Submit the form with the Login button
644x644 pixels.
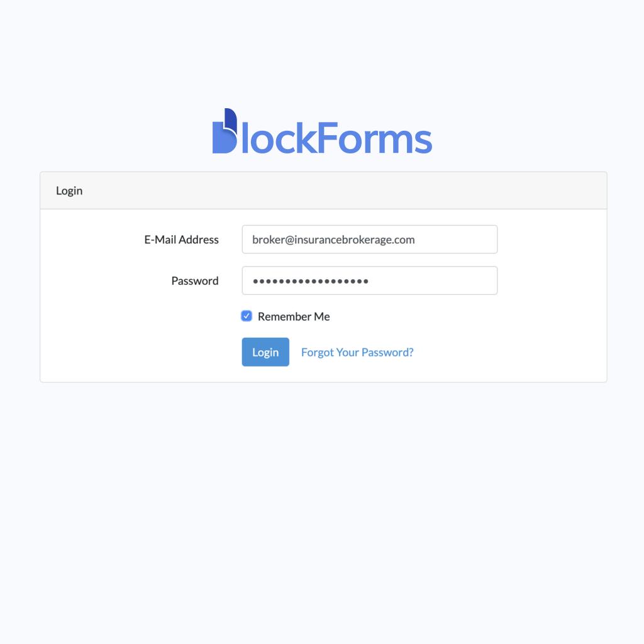[265, 352]
